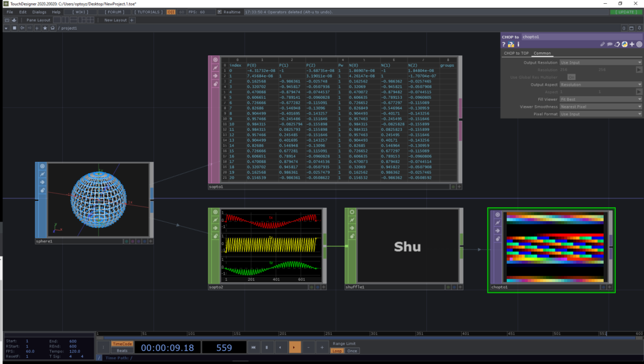Image resolution: width=644 pixels, height=364 pixels.
Task: Open the Pixel Format dropdown
Action: [x=601, y=113]
